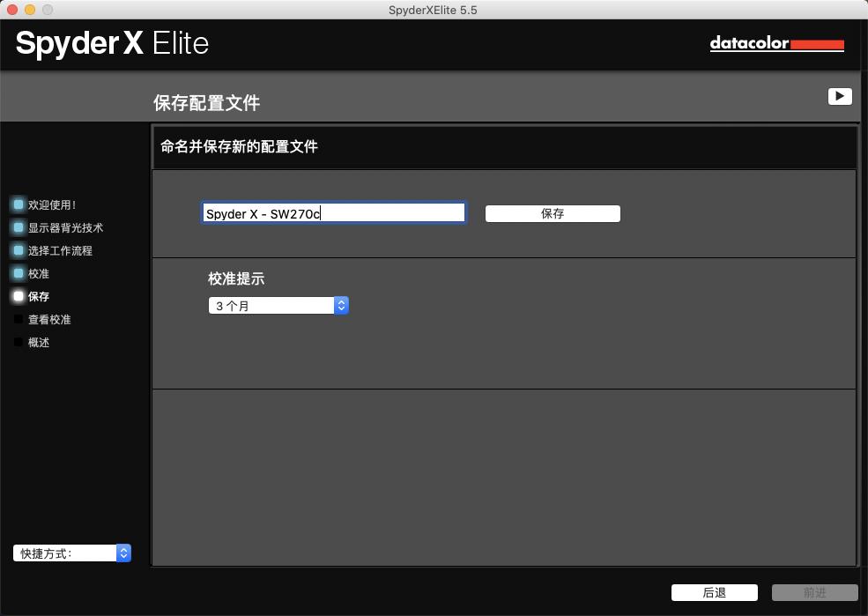Minimize the SpyderXElite window
The height and width of the screenshot is (616, 868).
(x=30, y=10)
